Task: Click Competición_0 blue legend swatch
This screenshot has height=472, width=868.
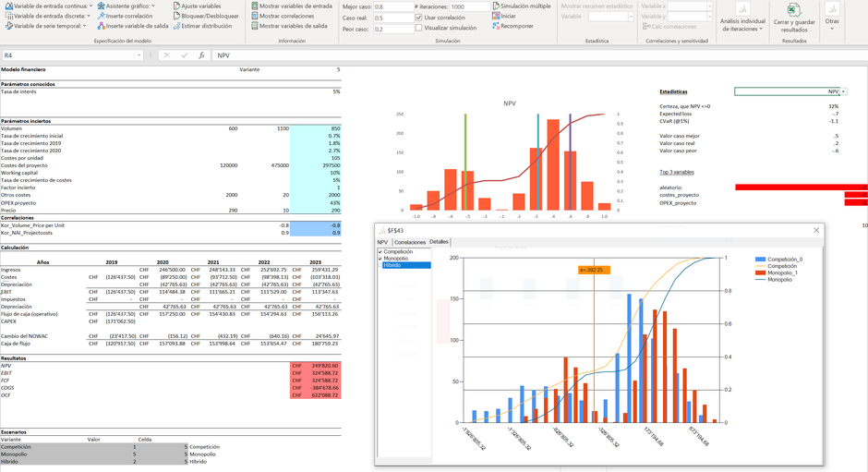Action: [x=760, y=260]
